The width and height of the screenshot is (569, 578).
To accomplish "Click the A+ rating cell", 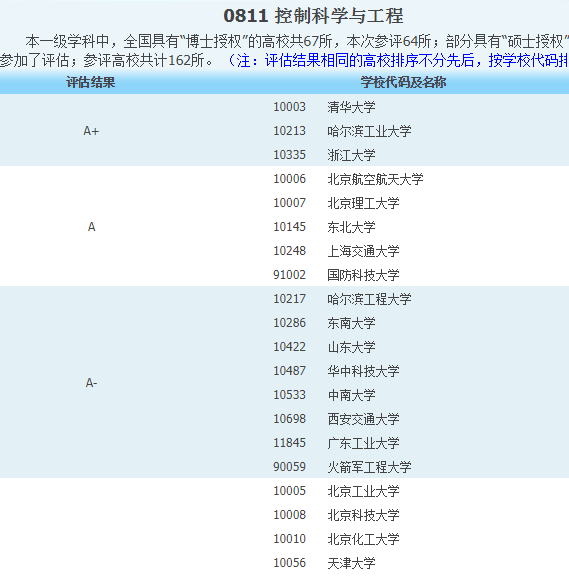I will click(x=91, y=131).
